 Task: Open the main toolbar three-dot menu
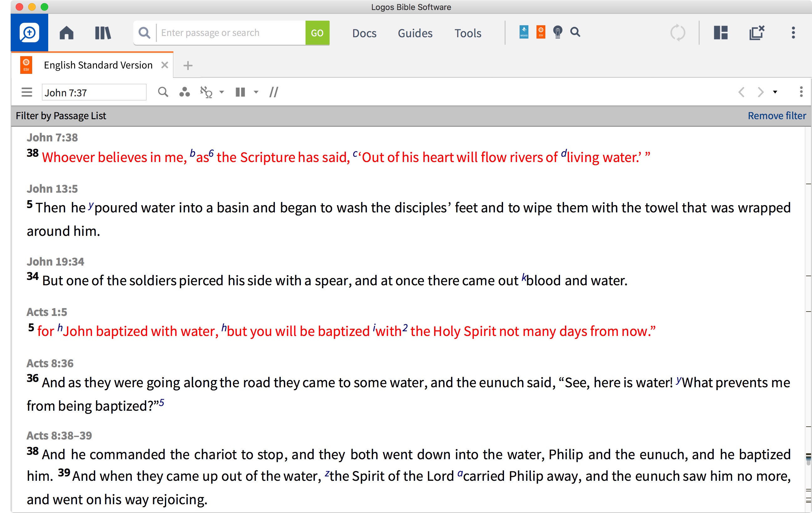793,33
